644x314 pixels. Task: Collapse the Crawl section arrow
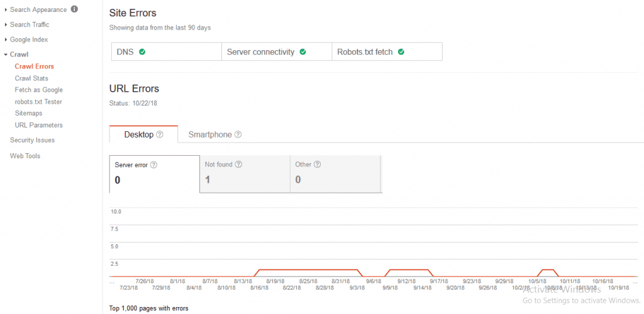click(x=6, y=55)
